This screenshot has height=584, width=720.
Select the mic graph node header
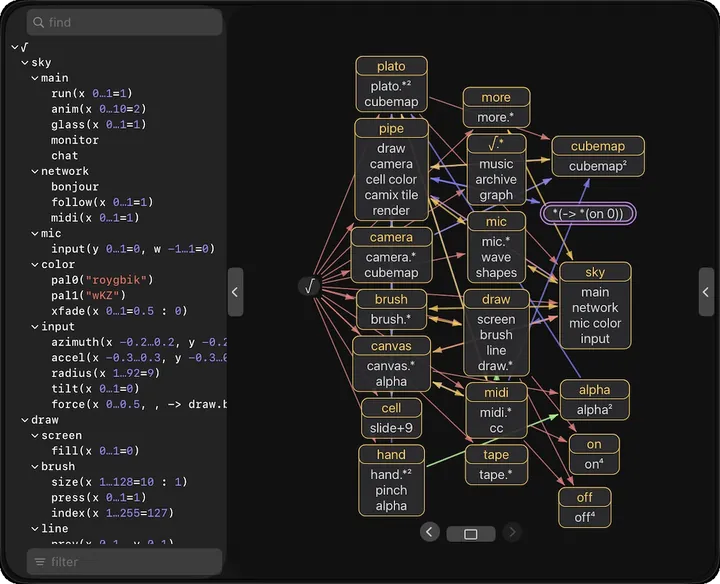point(496,221)
